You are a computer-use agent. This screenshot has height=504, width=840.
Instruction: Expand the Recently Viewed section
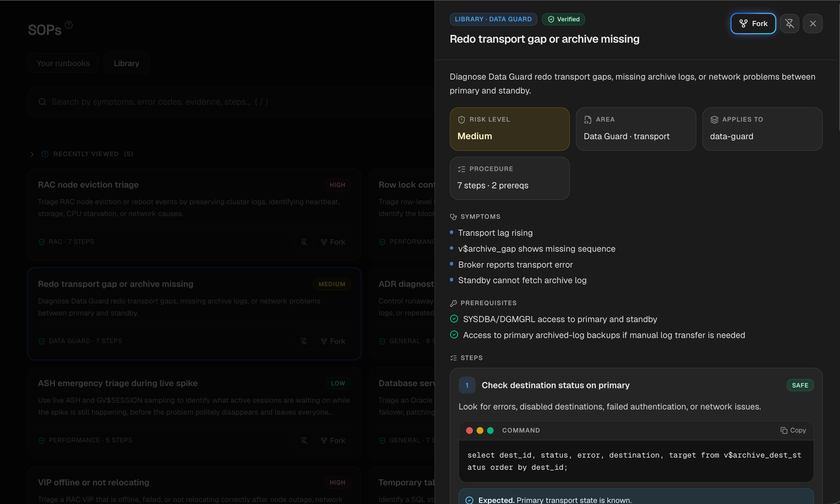32,154
